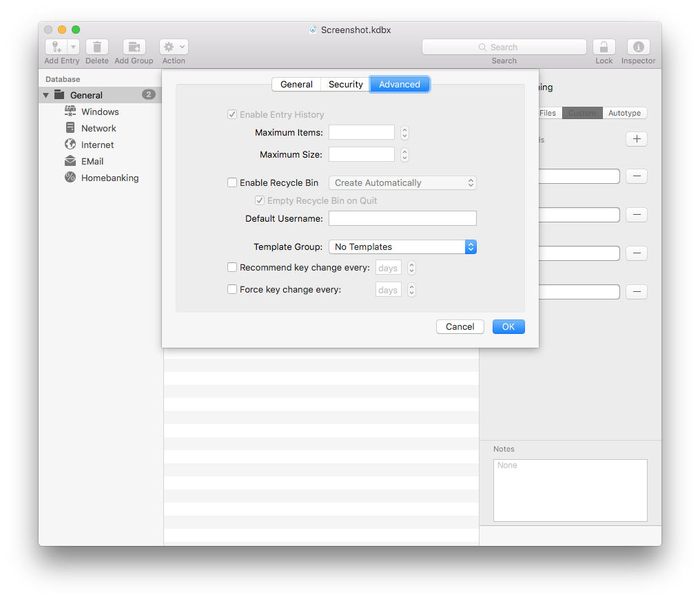
Task: Switch to the General settings tab
Action: pos(296,84)
